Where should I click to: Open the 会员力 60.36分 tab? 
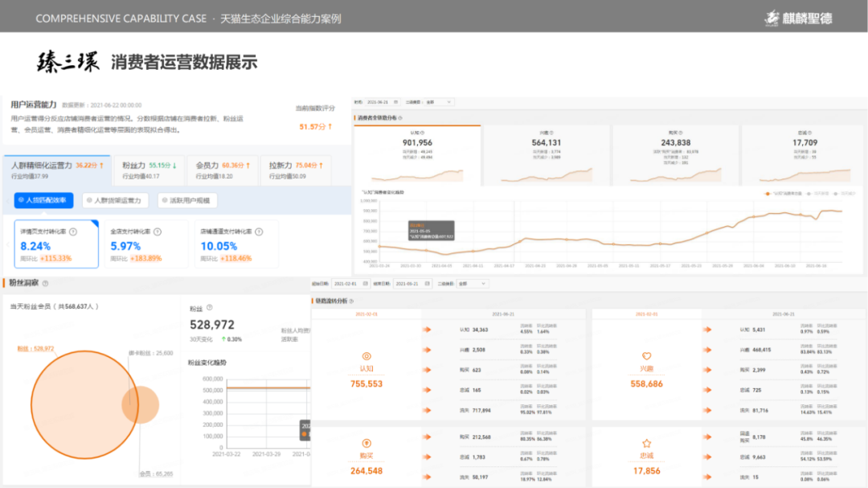pos(223,170)
